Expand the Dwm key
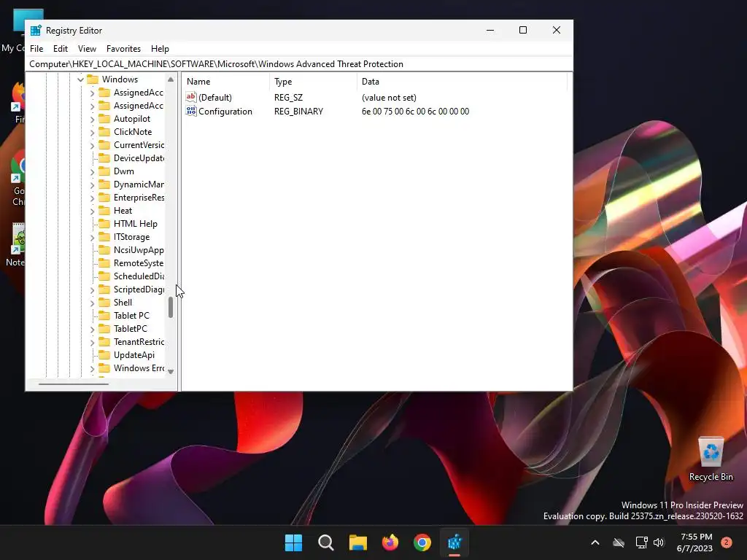747x560 pixels. [93, 171]
